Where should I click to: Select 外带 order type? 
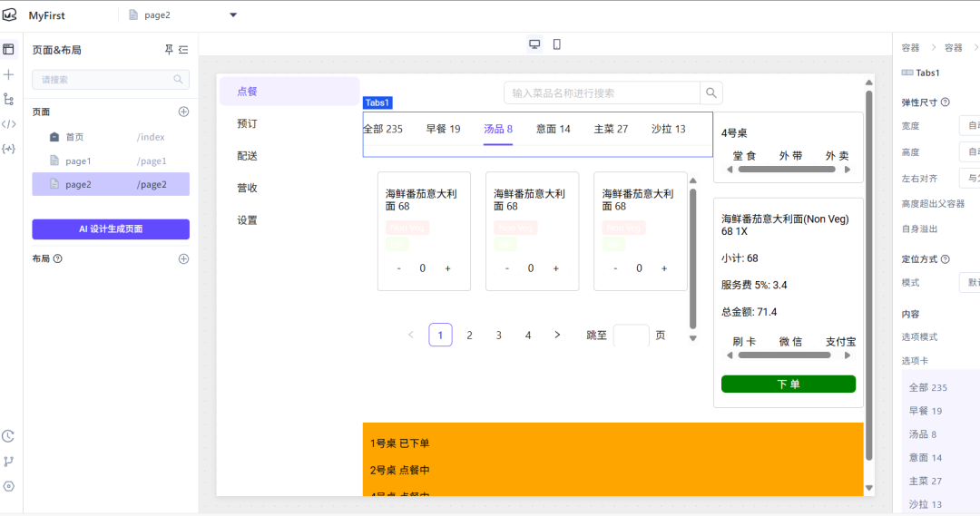[790, 156]
